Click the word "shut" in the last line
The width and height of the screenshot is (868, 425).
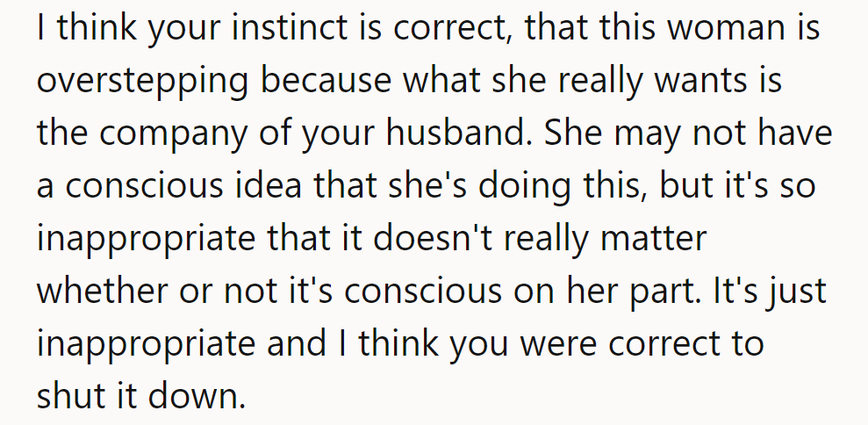(66, 396)
